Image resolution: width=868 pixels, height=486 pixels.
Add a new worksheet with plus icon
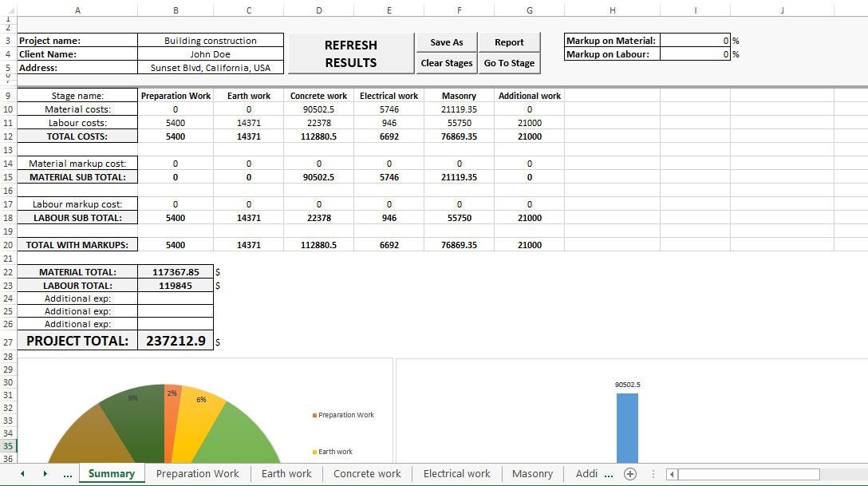click(629, 474)
